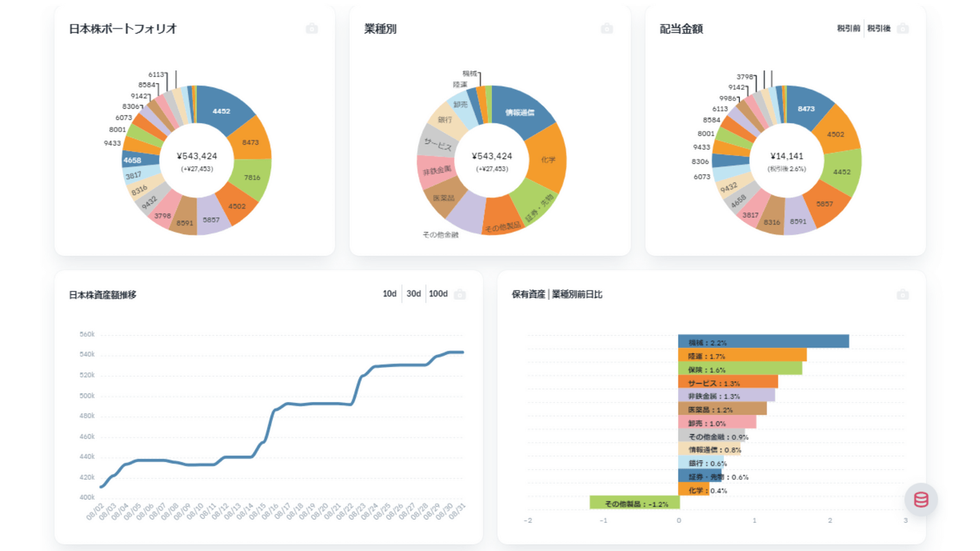Click the 08/31 date label on x-axis

pyautogui.click(x=457, y=512)
